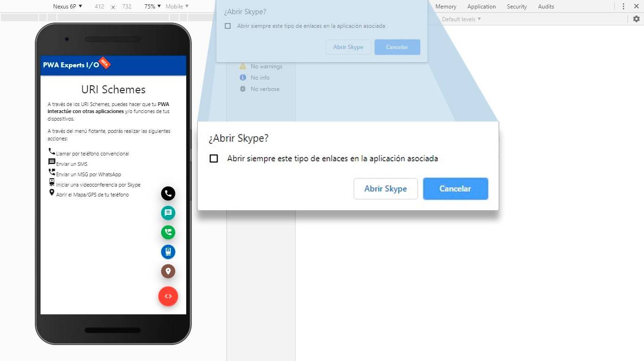
Task: Open the Nexus 6P device dropdown
Action: 67,7
